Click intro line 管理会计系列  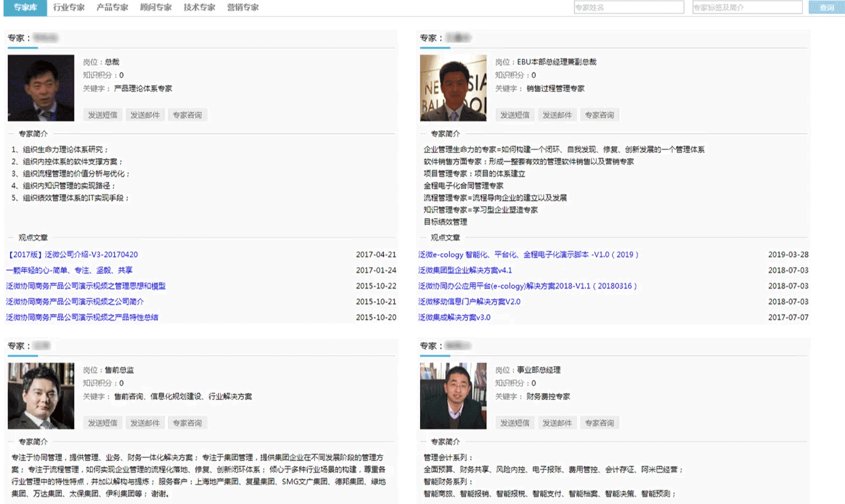448,458
